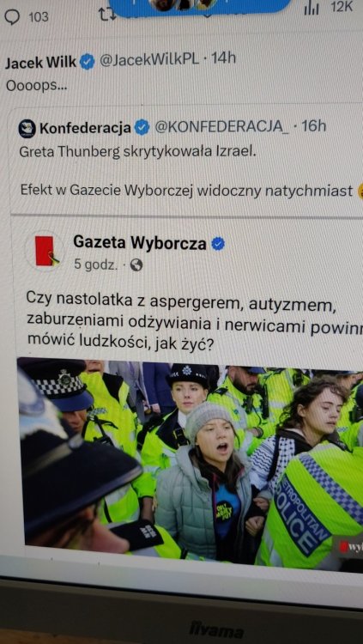
Task: Click the "5 godz." post time
Action: coord(95,264)
